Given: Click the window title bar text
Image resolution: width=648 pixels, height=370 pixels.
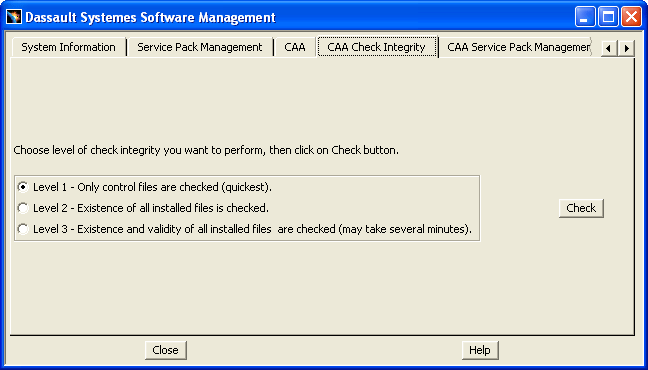Looking at the screenshot, I should [150, 17].
